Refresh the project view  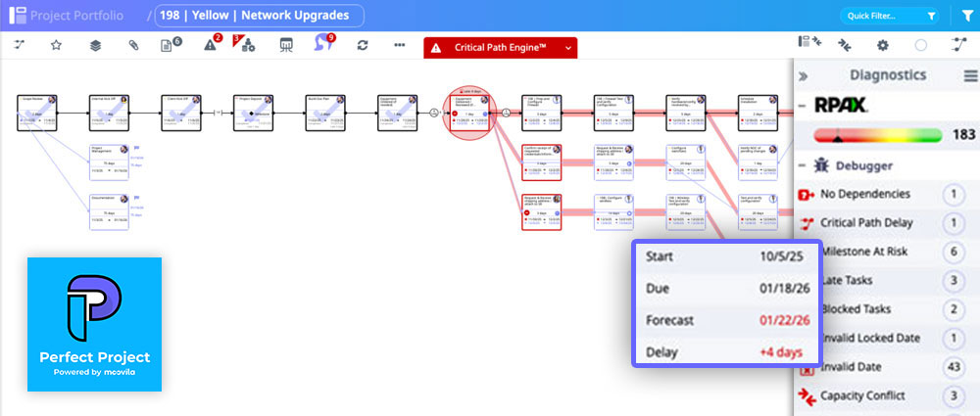[x=362, y=45]
